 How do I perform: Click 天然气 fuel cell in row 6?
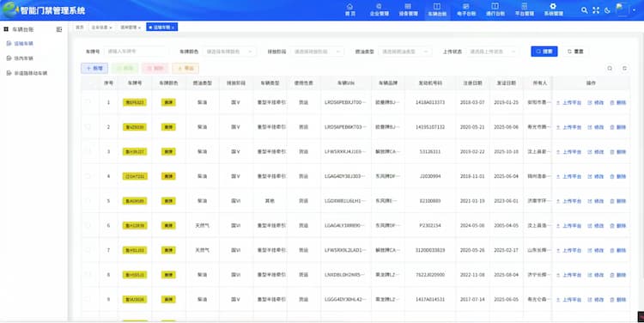[202, 226]
